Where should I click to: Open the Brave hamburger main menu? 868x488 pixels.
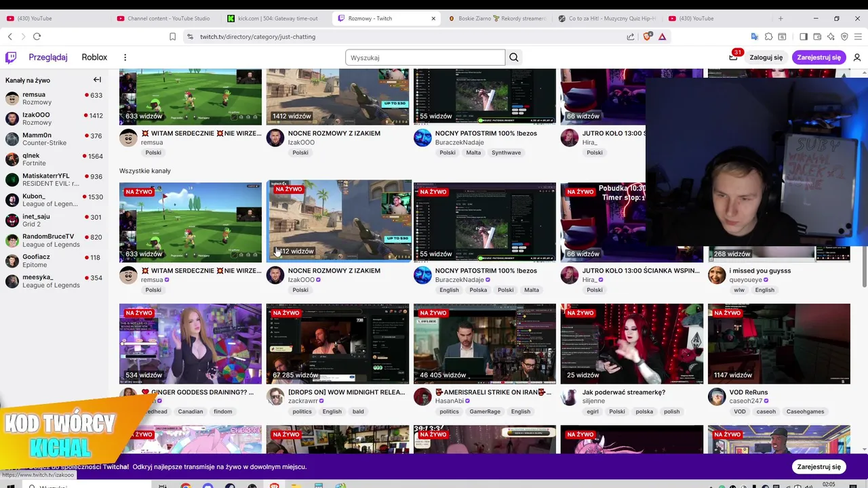pos(858,37)
